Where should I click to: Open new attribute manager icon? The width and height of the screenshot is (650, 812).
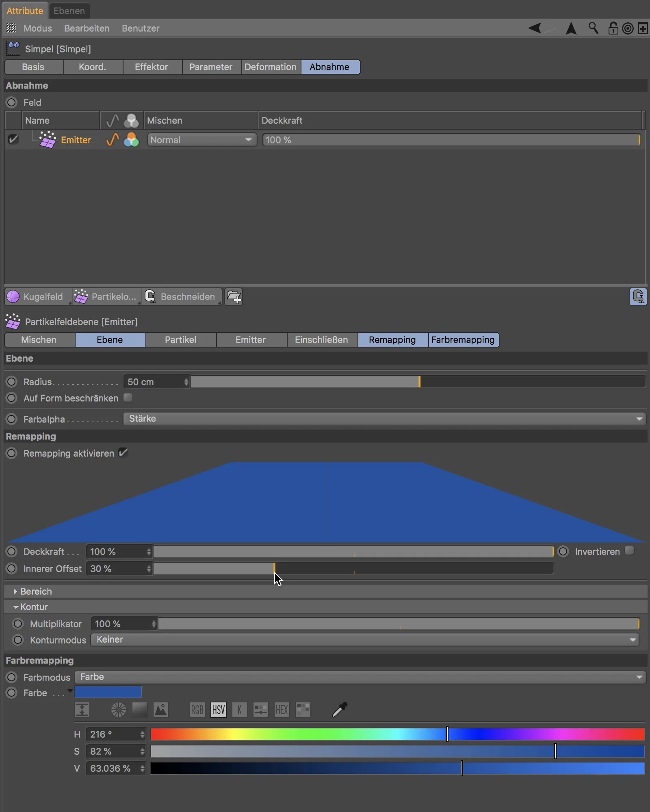click(643, 28)
